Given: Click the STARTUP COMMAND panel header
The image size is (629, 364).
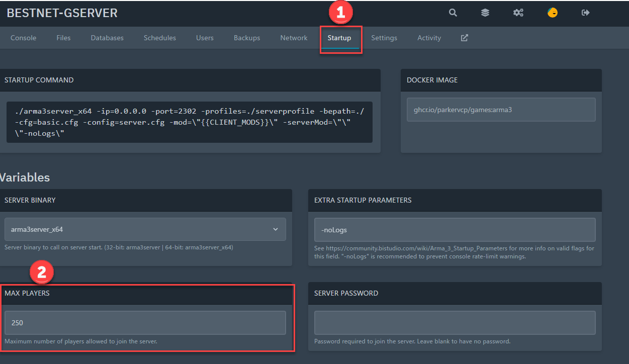Looking at the screenshot, I should click(x=190, y=80).
